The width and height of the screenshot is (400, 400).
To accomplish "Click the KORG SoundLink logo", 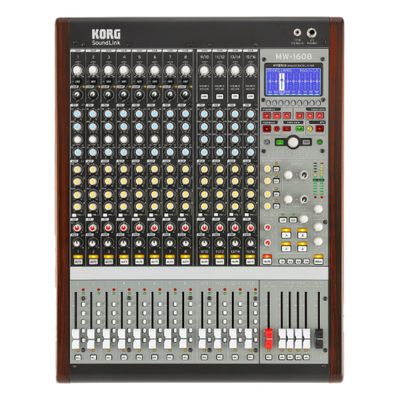I will 106,37.
